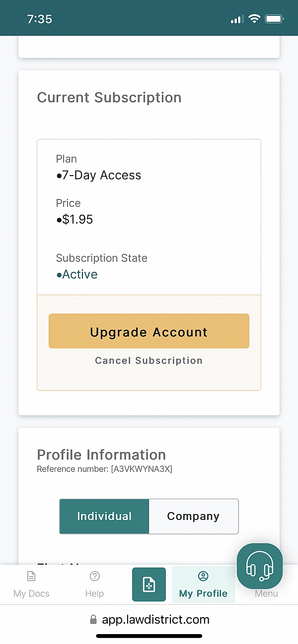Tap the lock icon in address bar
This screenshot has height=644, width=298.
[93, 620]
